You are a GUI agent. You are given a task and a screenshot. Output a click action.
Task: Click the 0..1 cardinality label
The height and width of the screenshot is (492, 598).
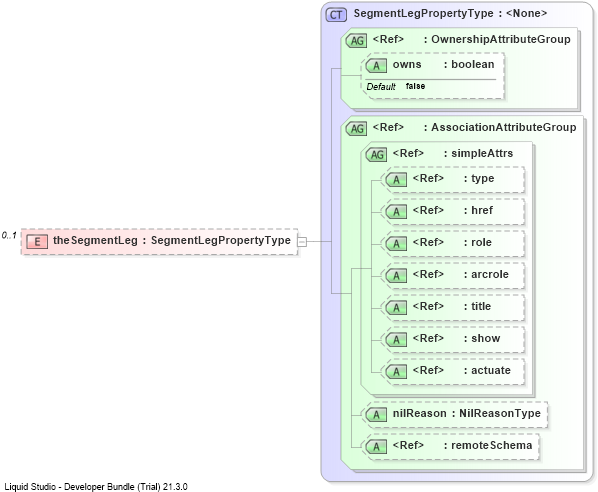pos(9,235)
